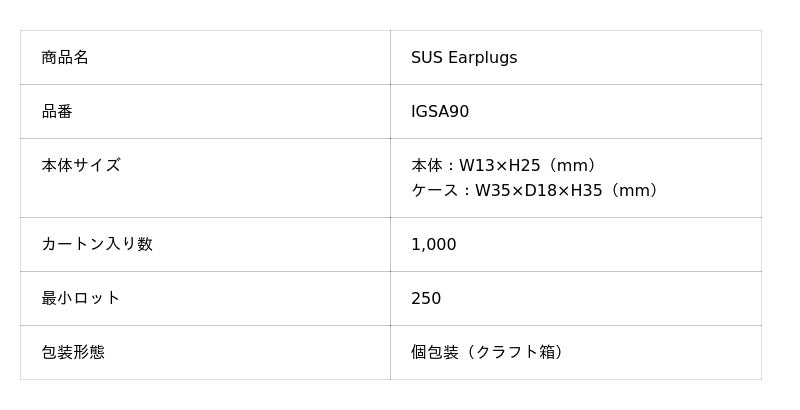Image resolution: width=800 pixels, height=410 pixels.
Task: Click the SUS text in the first row
Action: (427, 58)
